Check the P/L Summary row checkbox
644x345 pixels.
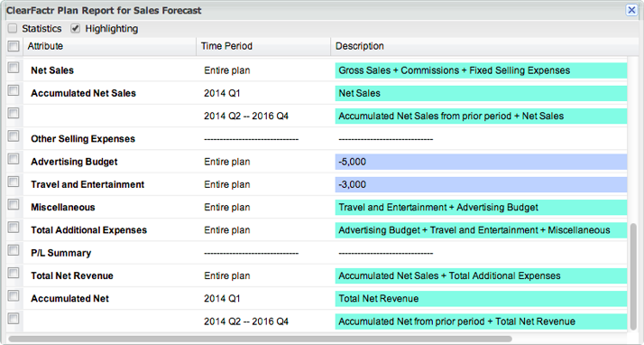pos(14,250)
